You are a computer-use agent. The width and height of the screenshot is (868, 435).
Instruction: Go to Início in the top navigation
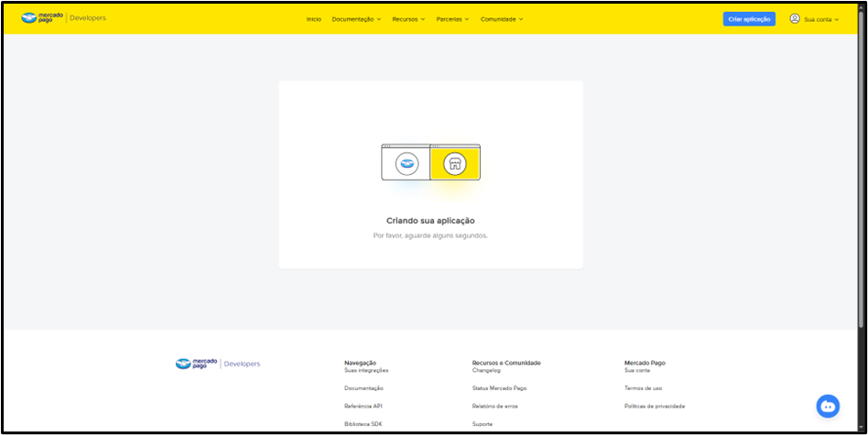pos(313,19)
